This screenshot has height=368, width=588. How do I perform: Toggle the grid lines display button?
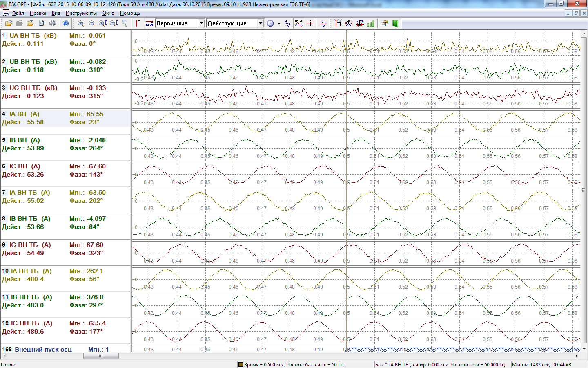310,23
